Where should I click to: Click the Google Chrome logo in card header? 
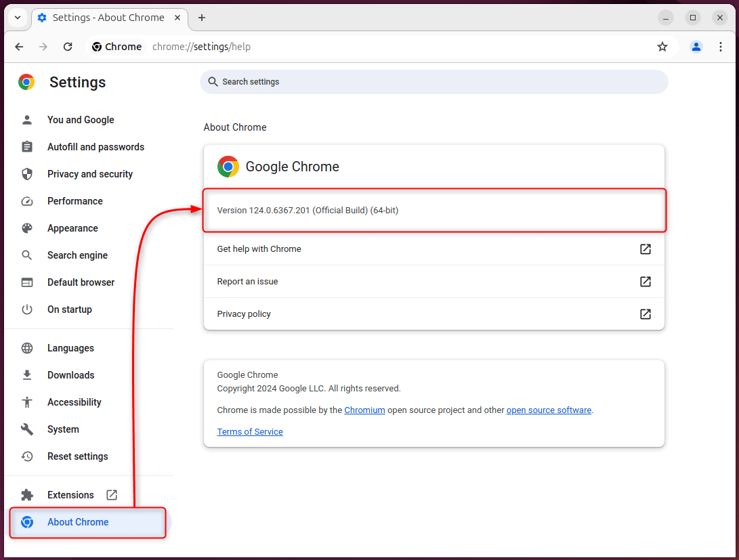pyautogui.click(x=228, y=167)
